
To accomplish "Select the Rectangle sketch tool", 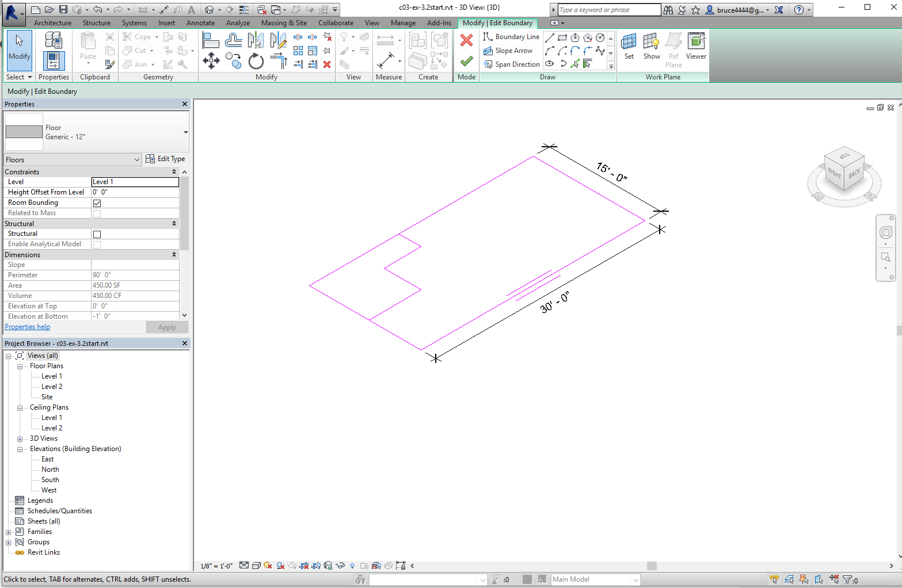I will point(562,37).
